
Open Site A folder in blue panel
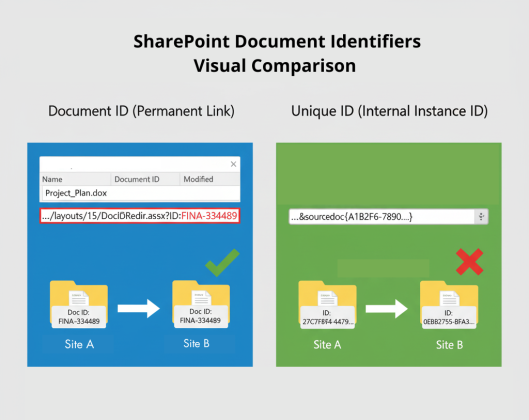pos(79,304)
